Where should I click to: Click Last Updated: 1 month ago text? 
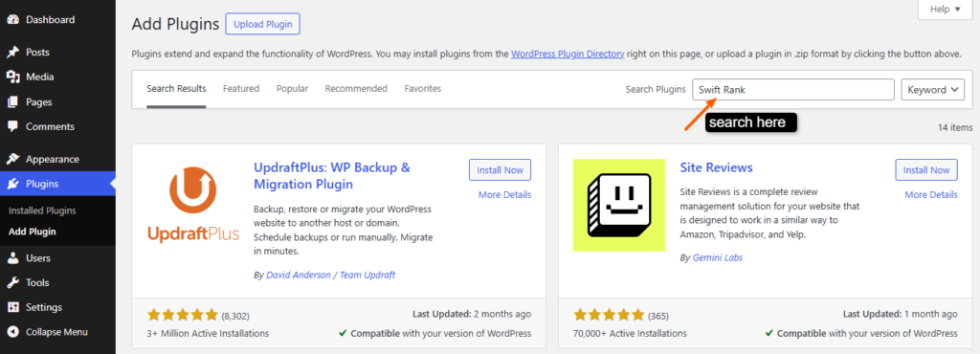tap(900, 314)
